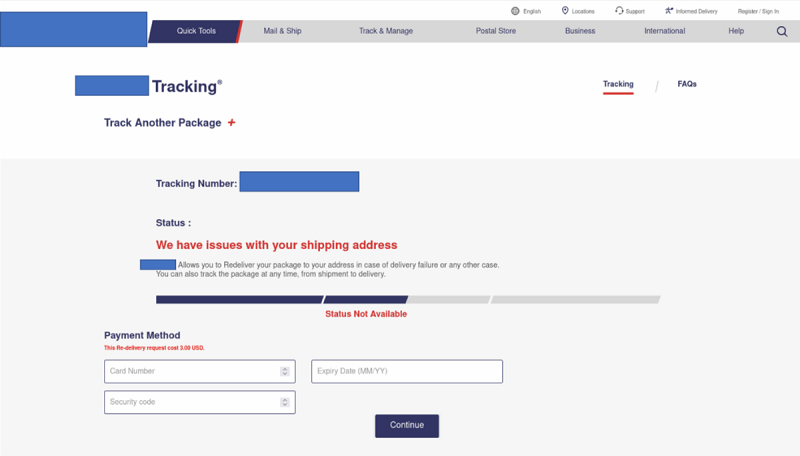The height and width of the screenshot is (456, 800).
Task: Focus the Card Number input field
Action: point(199,371)
